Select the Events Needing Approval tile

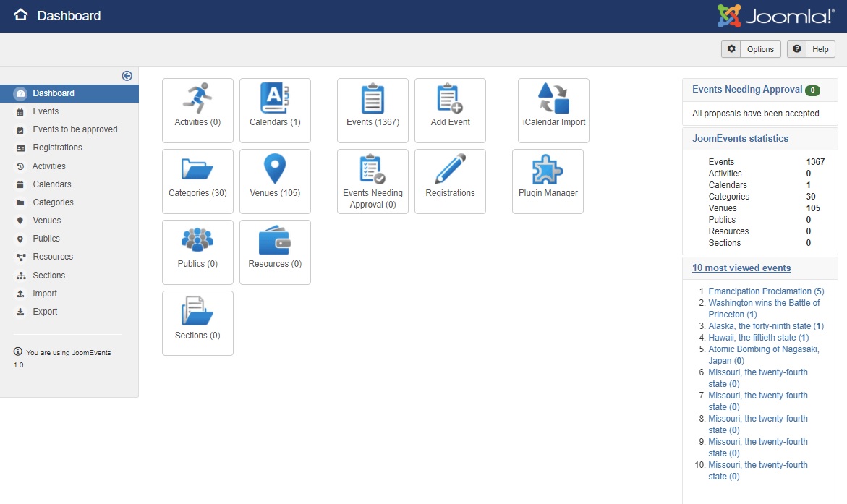tap(372, 181)
